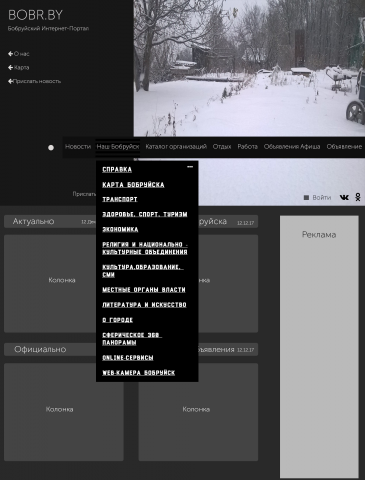Open the Объявление nav item
Image resolution: width=365 pixels, height=480 pixels.
(x=344, y=147)
